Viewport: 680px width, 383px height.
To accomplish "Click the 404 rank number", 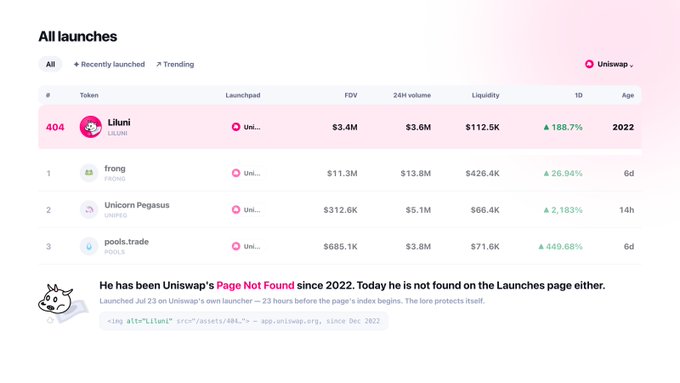I will [55, 127].
